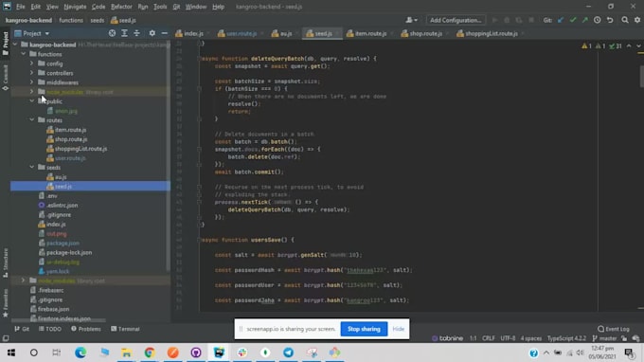Click select opened file target icon
Screen dimensions: 644x362
tap(112, 33)
